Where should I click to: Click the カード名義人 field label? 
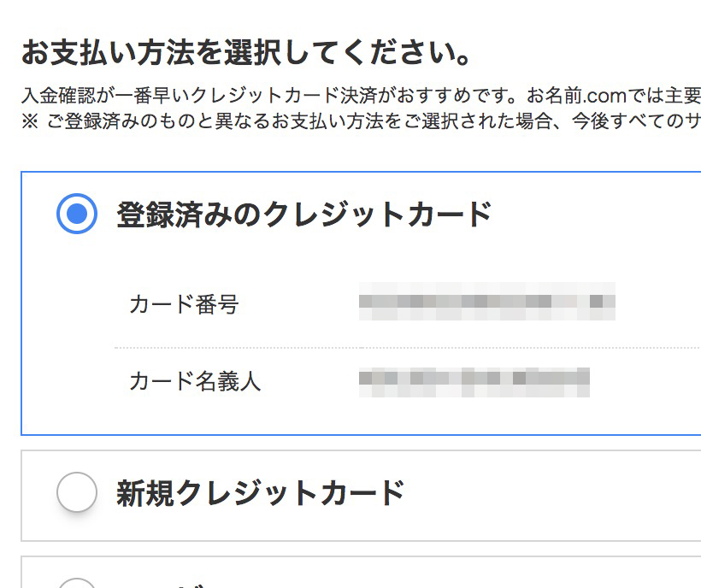(x=195, y=381)
